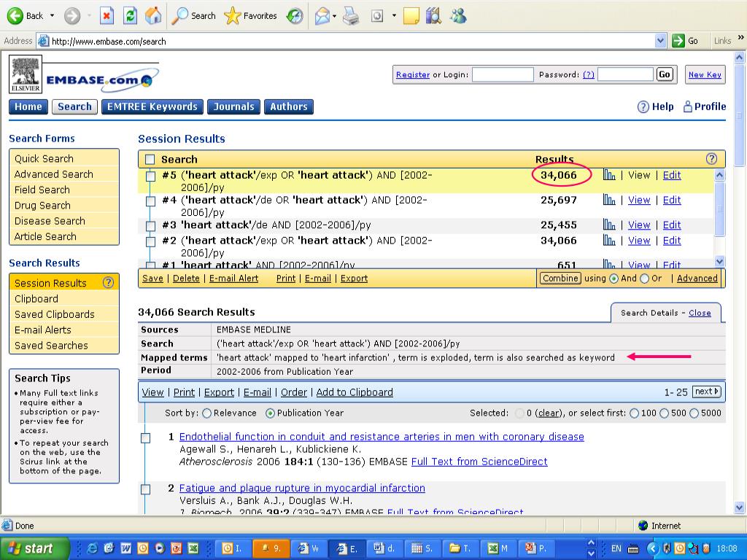Click the Combine button

[x=560, y=278]
